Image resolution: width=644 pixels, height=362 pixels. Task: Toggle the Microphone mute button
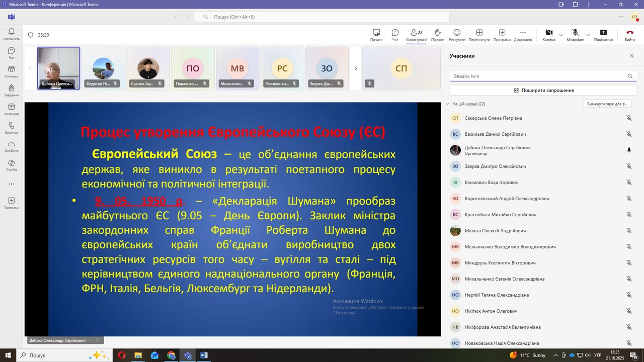(x=575, y=34)
